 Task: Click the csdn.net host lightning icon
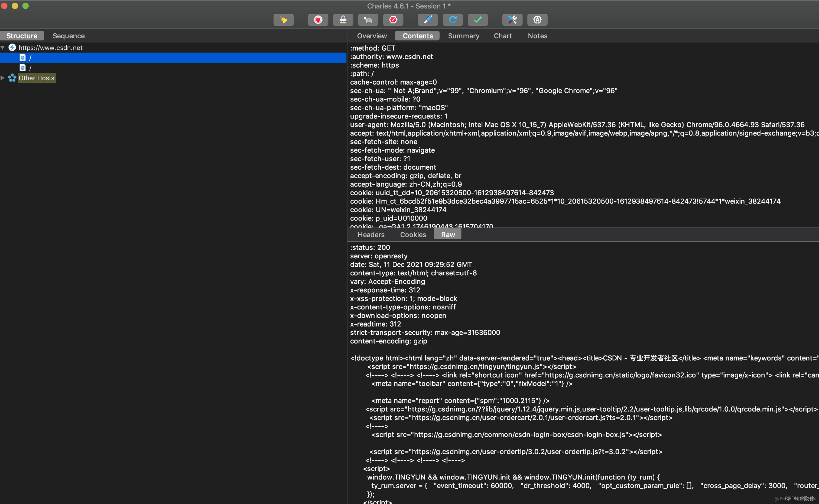pos(12,48)
